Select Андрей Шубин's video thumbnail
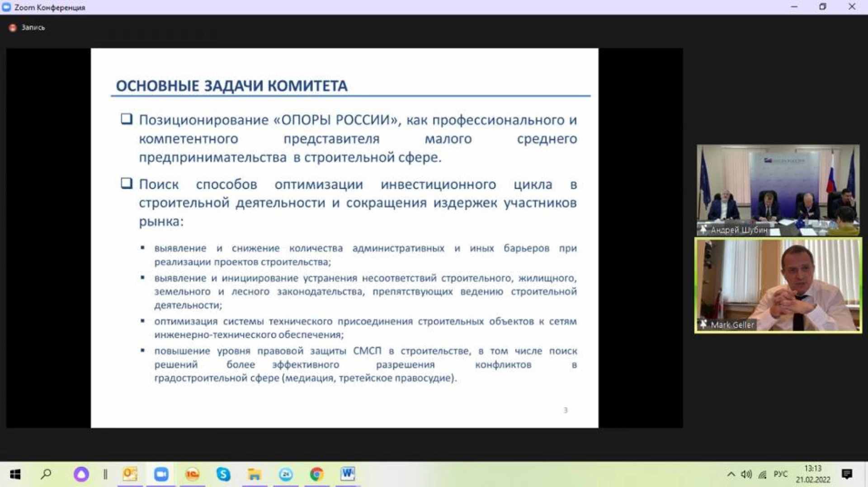 click(778, 190)
